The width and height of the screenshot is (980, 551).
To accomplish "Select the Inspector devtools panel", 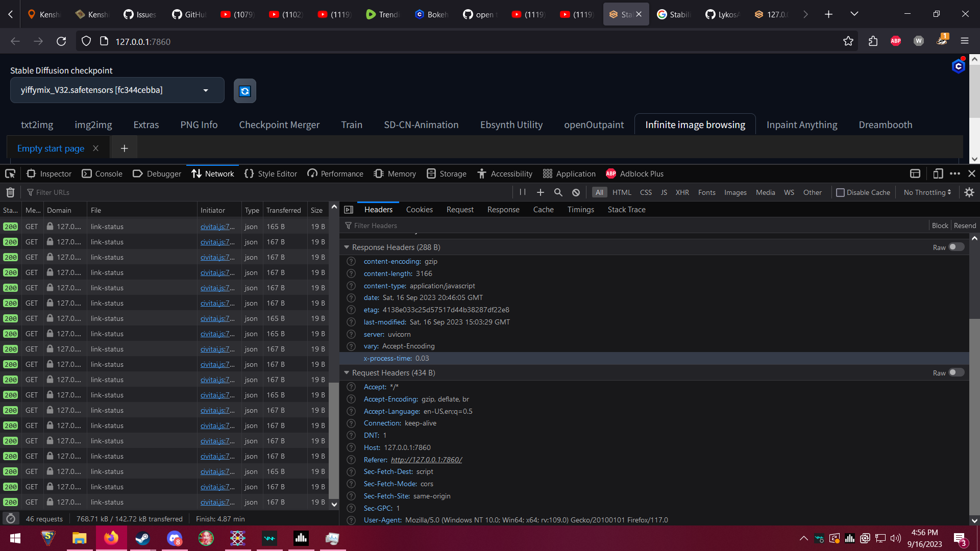I will [x=48, y=173].
